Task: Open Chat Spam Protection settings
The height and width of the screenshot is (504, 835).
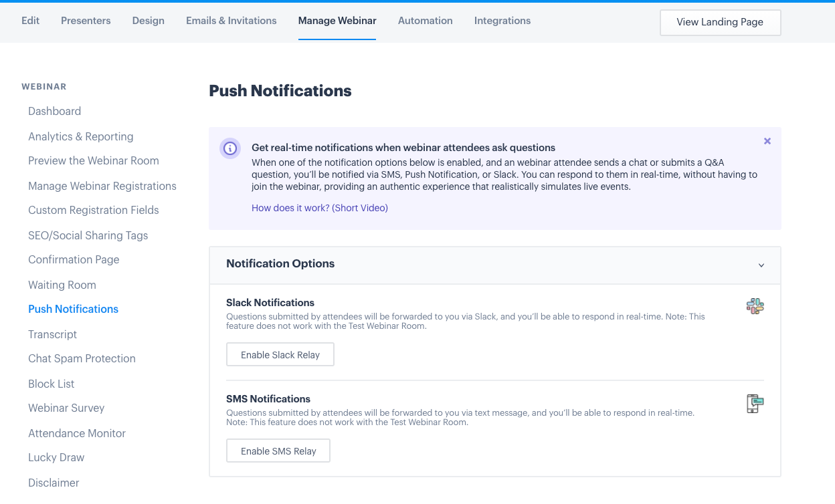Action: 82,358
